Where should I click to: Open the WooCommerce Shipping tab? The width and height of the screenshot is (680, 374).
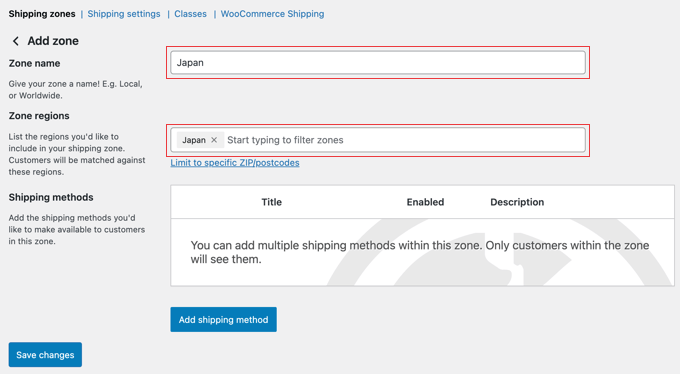[x=272, y=14]
